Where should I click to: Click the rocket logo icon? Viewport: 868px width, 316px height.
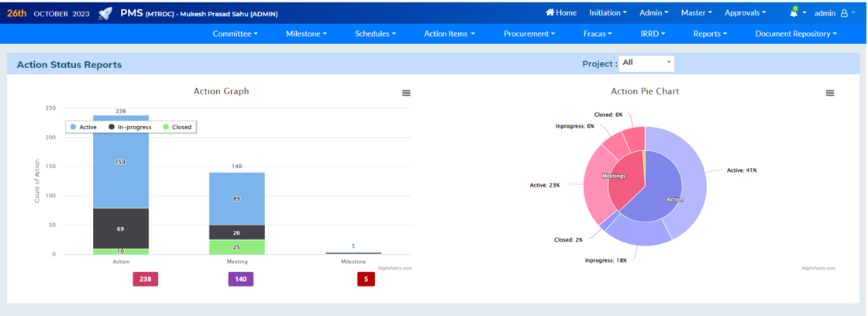point(105,13)
